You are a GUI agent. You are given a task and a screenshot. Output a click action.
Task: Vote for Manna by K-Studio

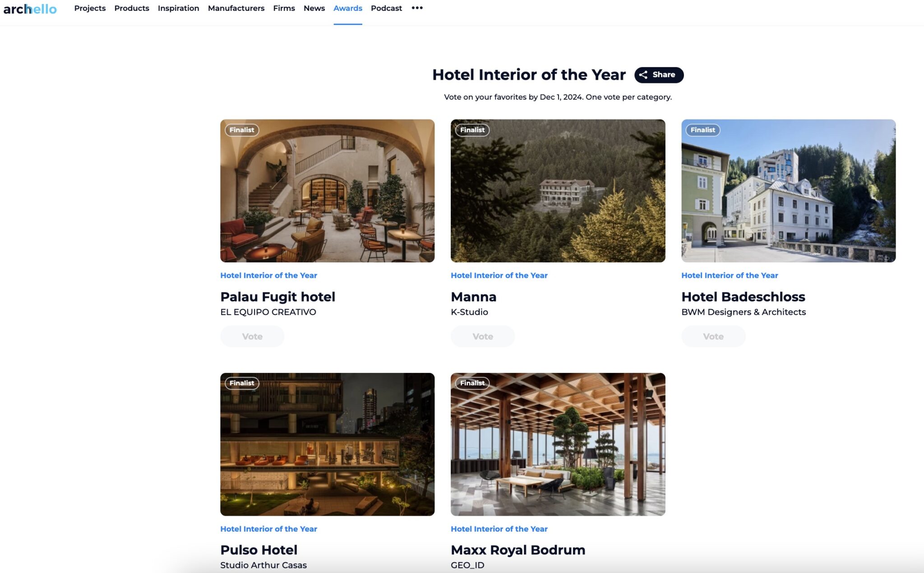click(x=483, y=336)
